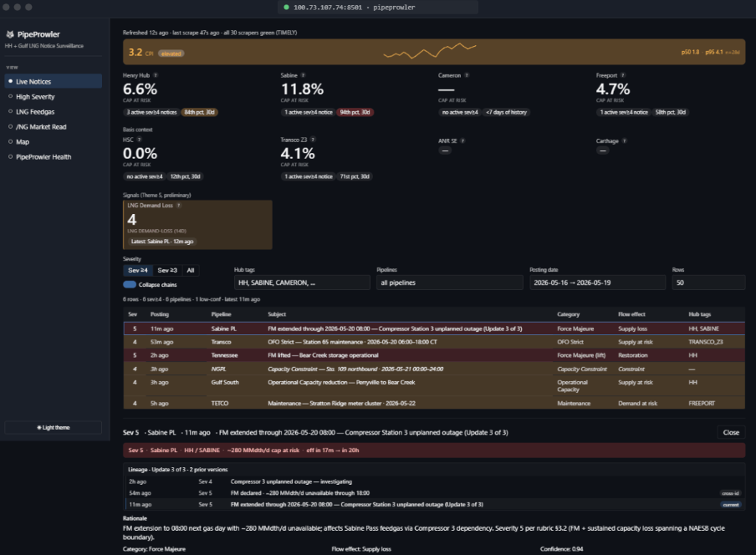Open the Transco Z3 help tooltip icon
756x555 pixels.
click(x=313, y=140)
